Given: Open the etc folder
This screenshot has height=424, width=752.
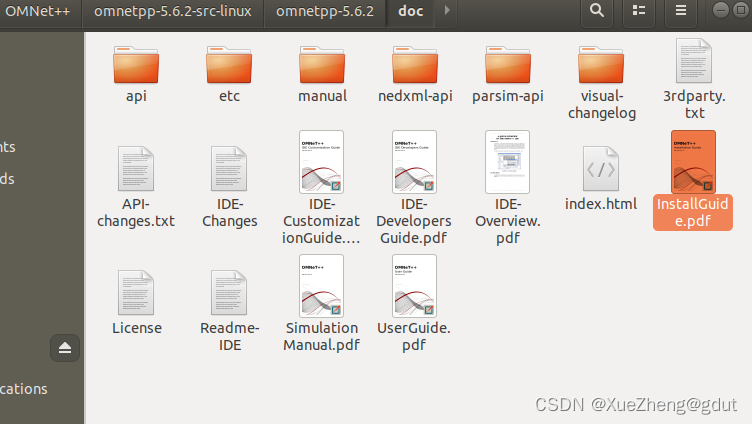Looking at the screenshot, I should click(229, 65).
